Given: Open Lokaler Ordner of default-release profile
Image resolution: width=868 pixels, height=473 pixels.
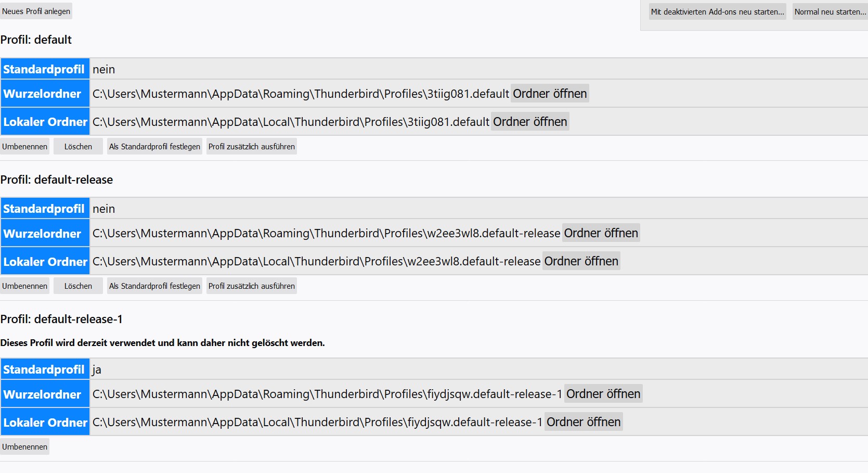Looking at the screenshot, I should pos(581,261).
